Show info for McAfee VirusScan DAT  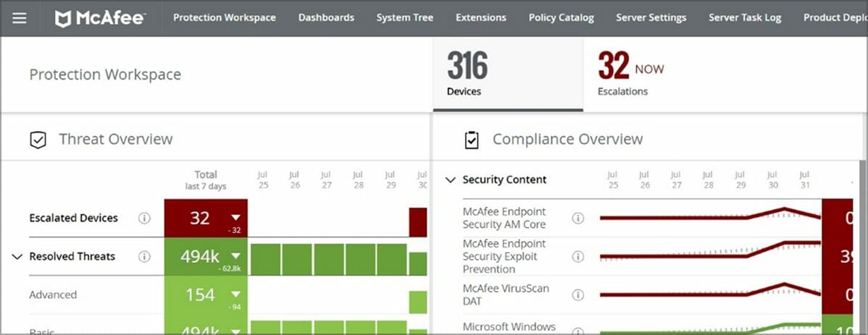coord(578,294)
